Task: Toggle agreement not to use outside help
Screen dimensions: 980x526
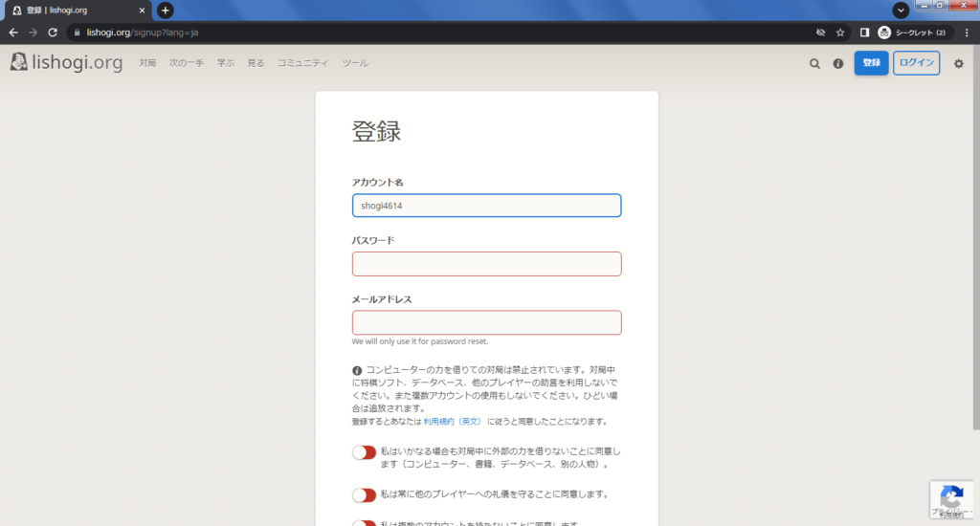Action: pos(364,452)
